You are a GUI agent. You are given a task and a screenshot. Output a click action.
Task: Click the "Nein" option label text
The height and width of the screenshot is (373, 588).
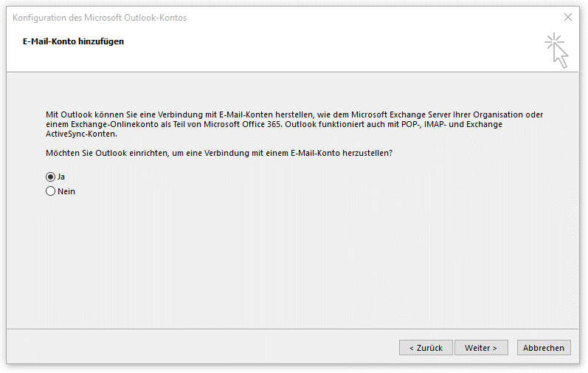(x=66, y=191)
